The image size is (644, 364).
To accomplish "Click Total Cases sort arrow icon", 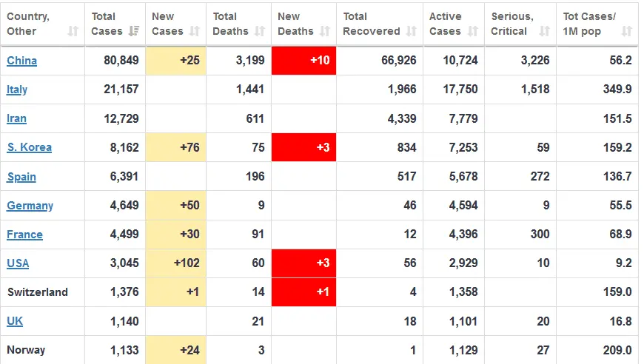I will click(x=134, y=31).
